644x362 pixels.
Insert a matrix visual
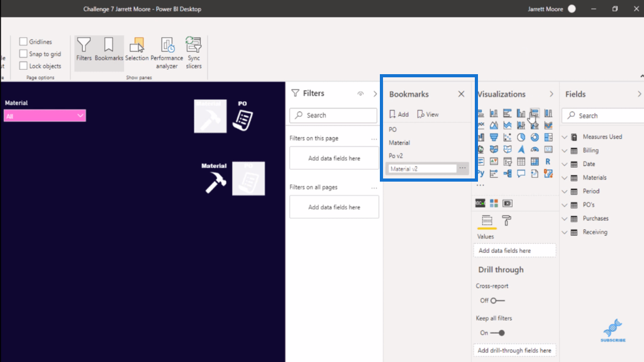coord(535,162)
